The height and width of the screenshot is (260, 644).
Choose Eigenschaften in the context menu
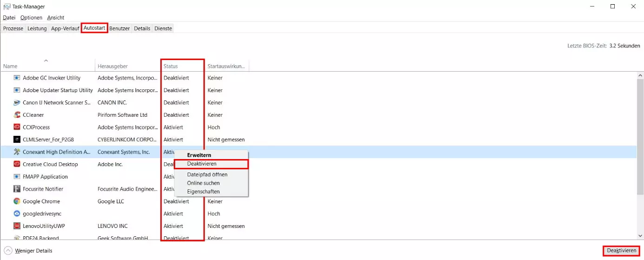[x=211, y=192]
